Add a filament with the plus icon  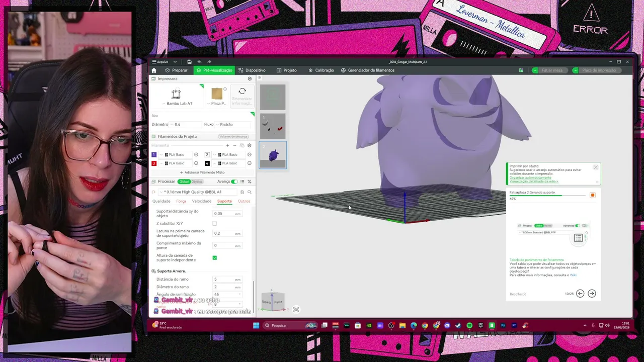coord(227,145)
